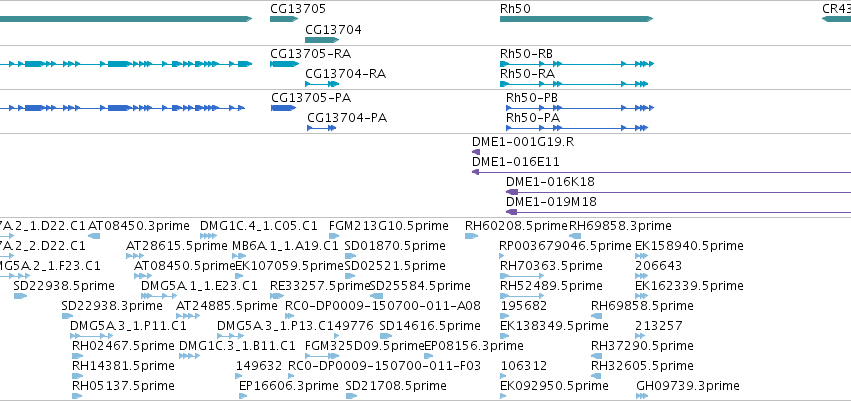Select the RE33257.5prime EST arrow
The width and height of the screenshot is (851, 401).
pyautogui.click(x=277, y=296)
